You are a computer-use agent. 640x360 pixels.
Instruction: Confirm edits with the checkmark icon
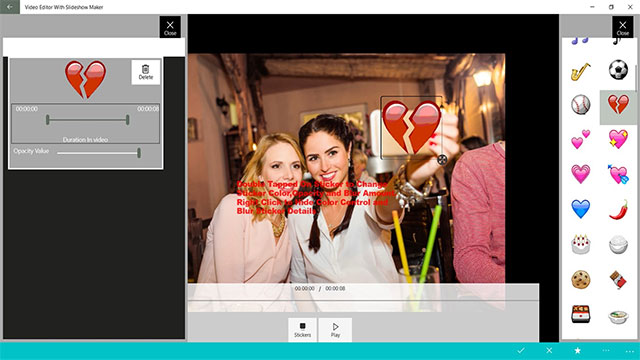(521, 351)
